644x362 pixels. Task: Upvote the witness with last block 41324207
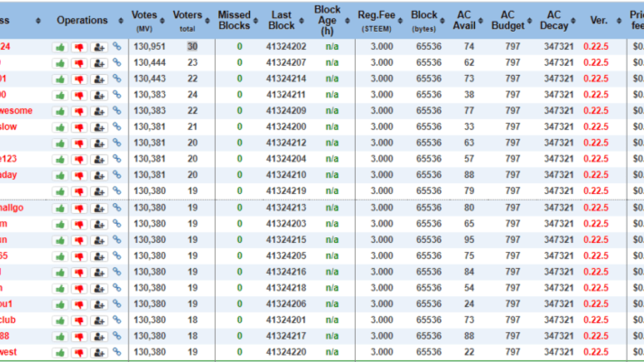60,63
